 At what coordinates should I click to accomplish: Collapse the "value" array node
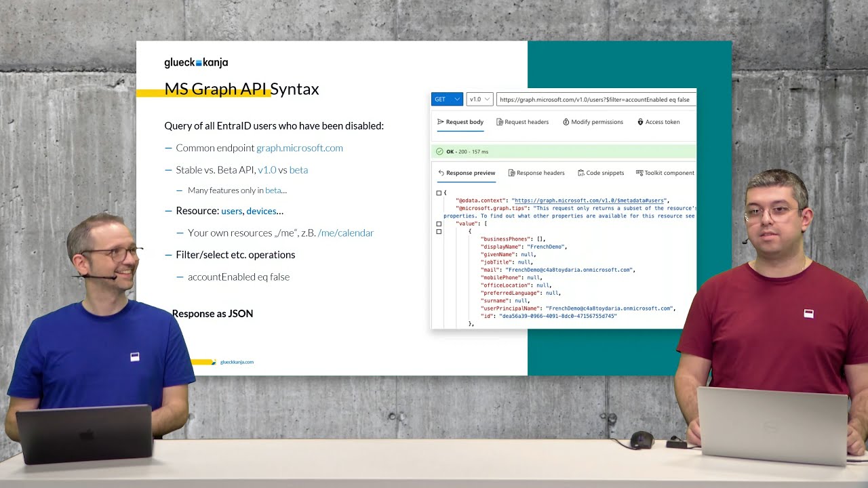coord(439,224)
